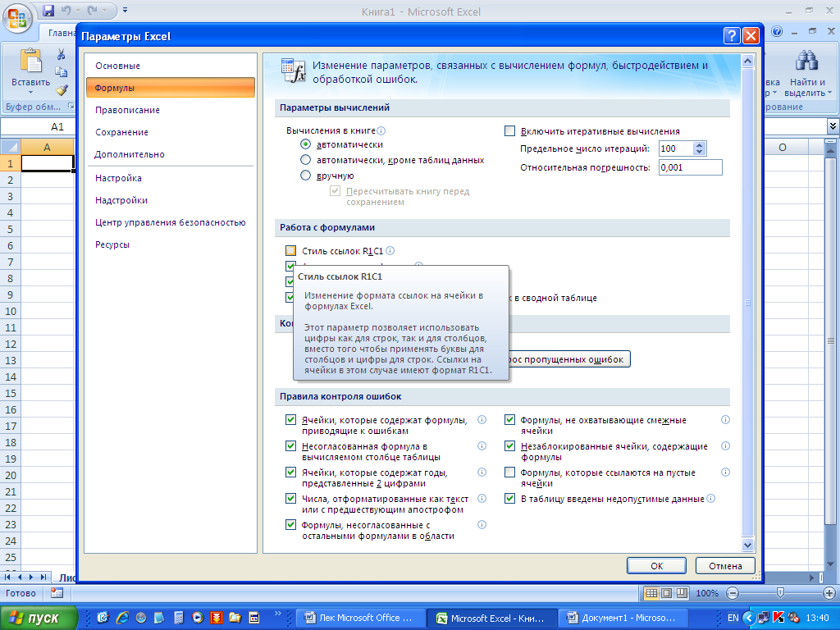
Task: Switch to Page Break Preview view icon
Action: (x=682, y=593)
